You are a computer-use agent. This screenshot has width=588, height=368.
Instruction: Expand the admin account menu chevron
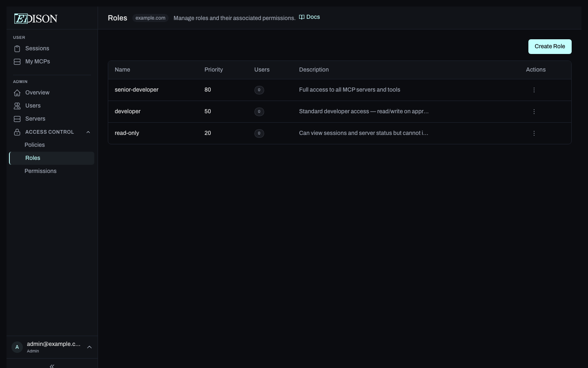pyautogui.click(x=89, y=347)
